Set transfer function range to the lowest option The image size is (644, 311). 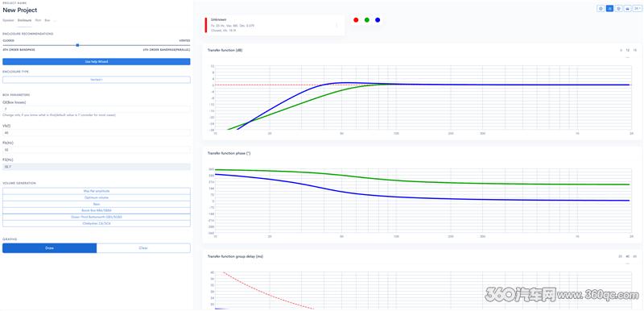[x=621, y=50]
